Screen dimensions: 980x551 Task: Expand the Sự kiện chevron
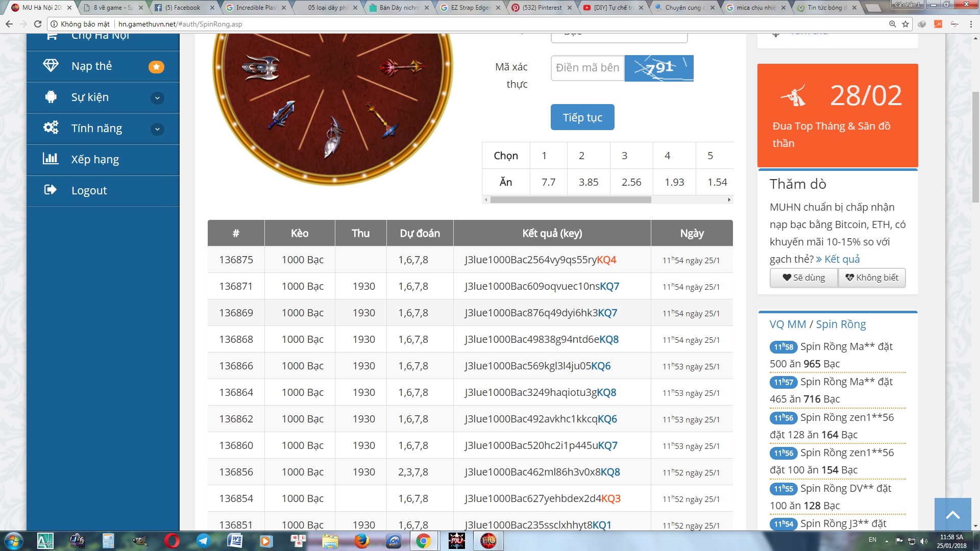tap(157, 98)
